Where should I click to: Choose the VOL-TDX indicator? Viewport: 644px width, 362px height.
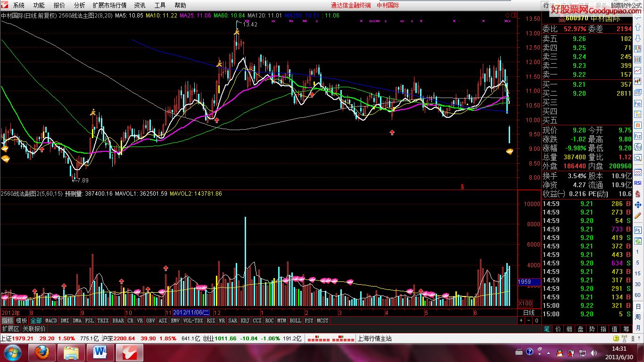(x=193, y=321)
